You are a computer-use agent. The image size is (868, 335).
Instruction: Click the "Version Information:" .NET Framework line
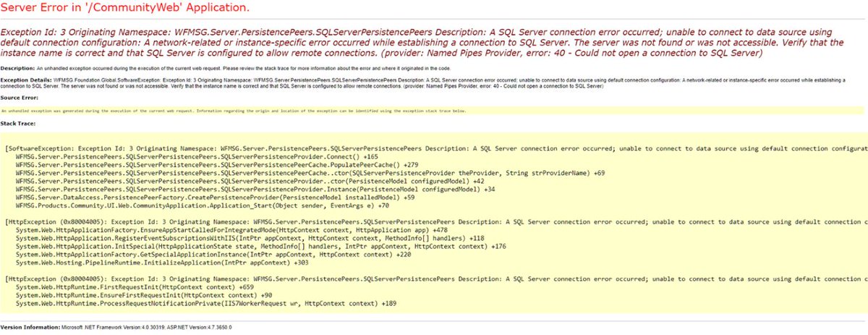click(x=116, y=328)
